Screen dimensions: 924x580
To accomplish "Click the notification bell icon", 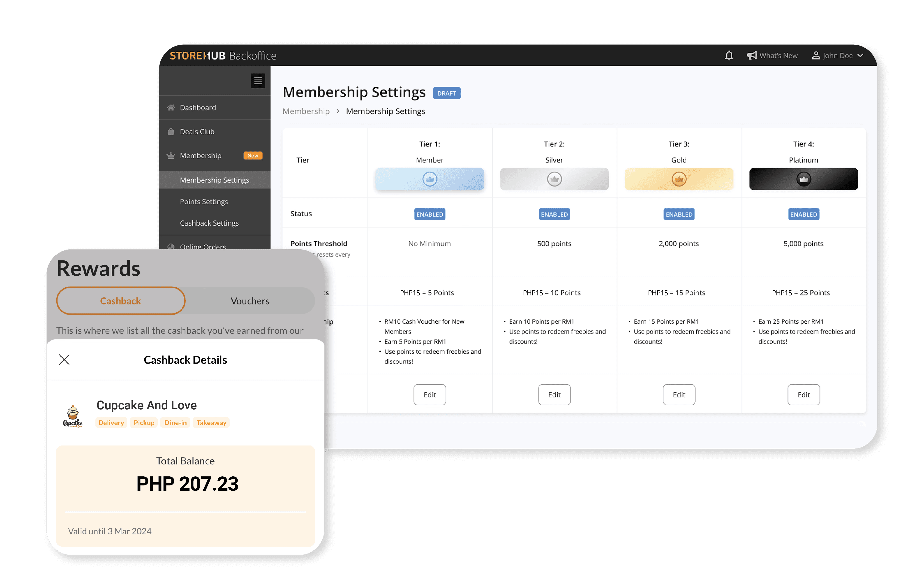I will pyautogui.click(x=729, y=56).
